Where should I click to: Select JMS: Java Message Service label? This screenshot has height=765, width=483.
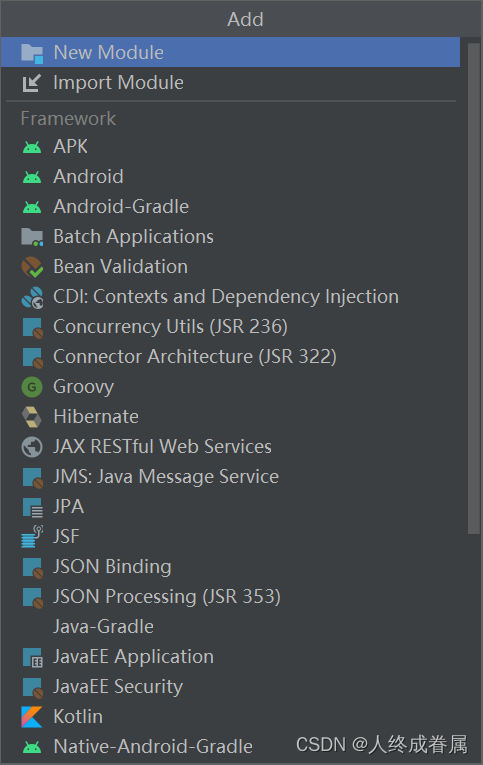(x=166, y=477)
